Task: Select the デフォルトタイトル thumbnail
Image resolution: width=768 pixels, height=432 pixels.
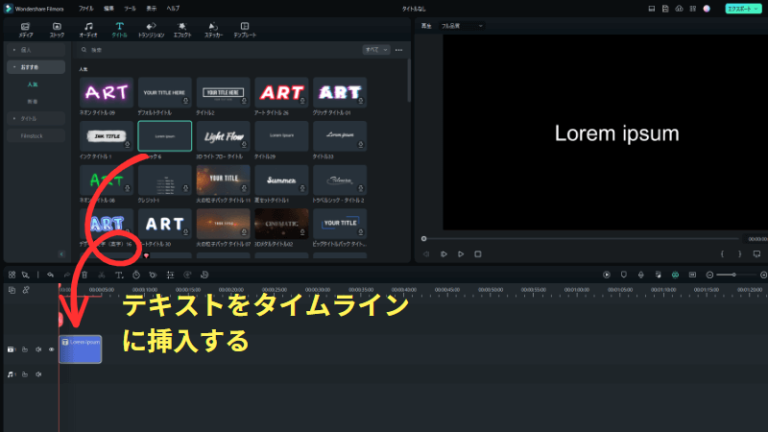Action: pos(165,92)
